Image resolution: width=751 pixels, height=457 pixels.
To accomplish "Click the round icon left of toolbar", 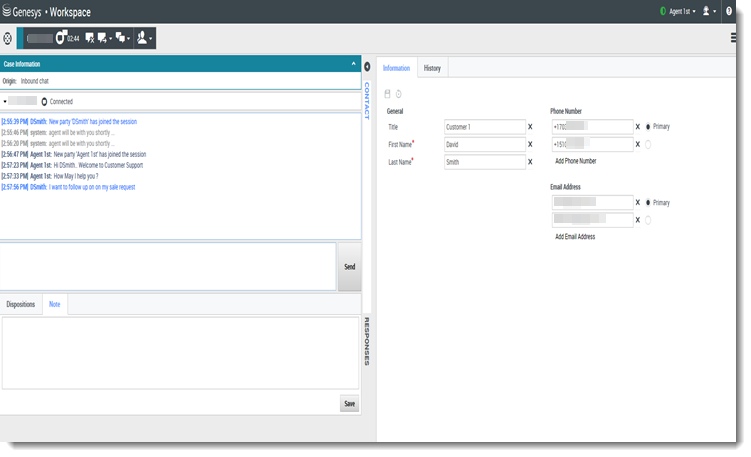I will 8,38.
